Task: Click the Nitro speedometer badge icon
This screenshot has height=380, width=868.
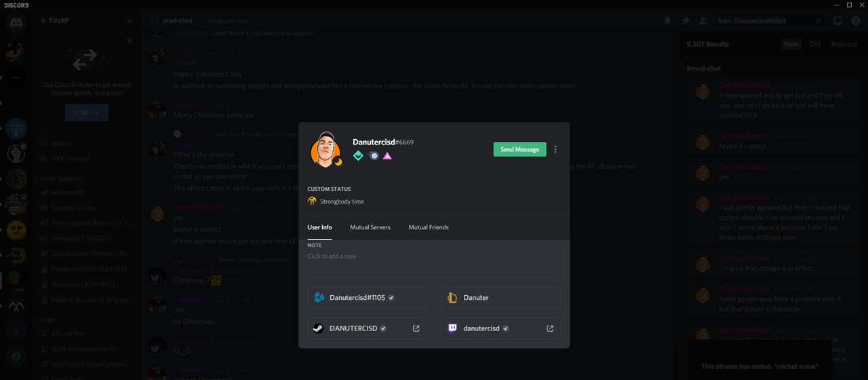Action: point(374,156)
